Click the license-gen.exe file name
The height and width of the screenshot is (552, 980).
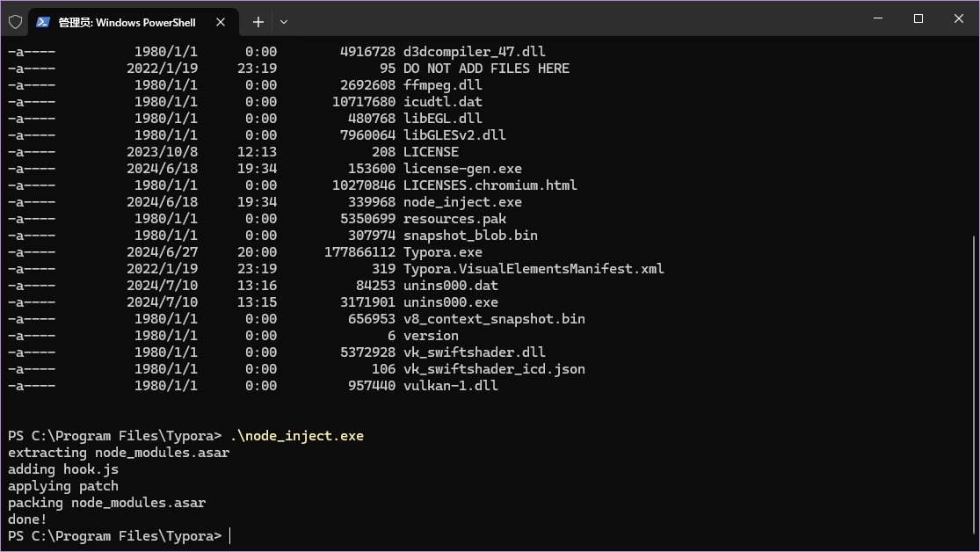pos(462,169)
